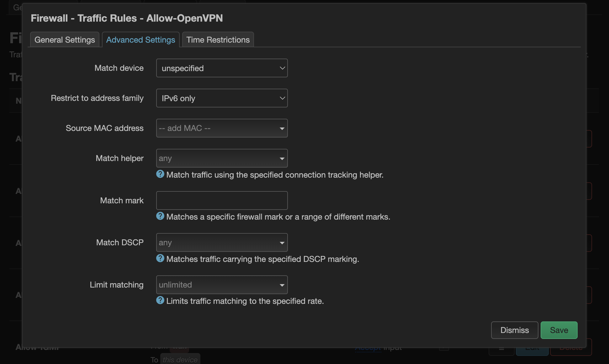Open Restrict to address family dropdown
The width and height of the screenshot is (609, 364).
[x=222, y=98]
